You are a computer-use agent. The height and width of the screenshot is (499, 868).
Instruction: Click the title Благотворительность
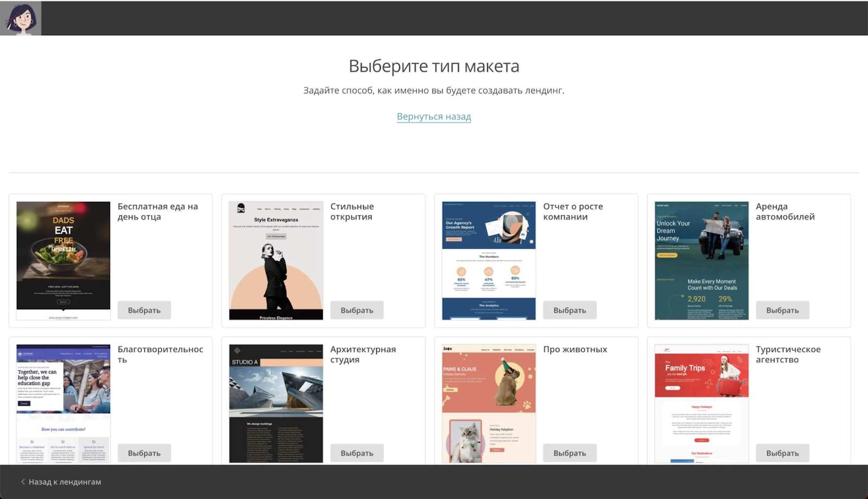161,354
